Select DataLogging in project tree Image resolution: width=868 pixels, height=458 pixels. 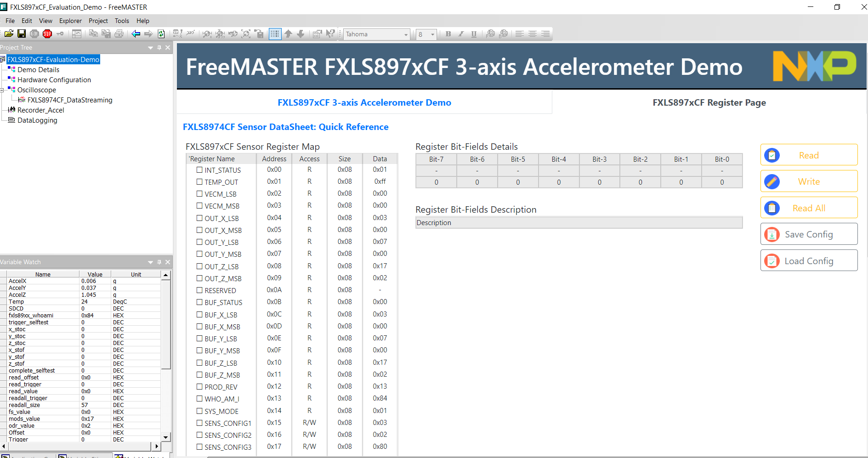click(x=37, y=120)
